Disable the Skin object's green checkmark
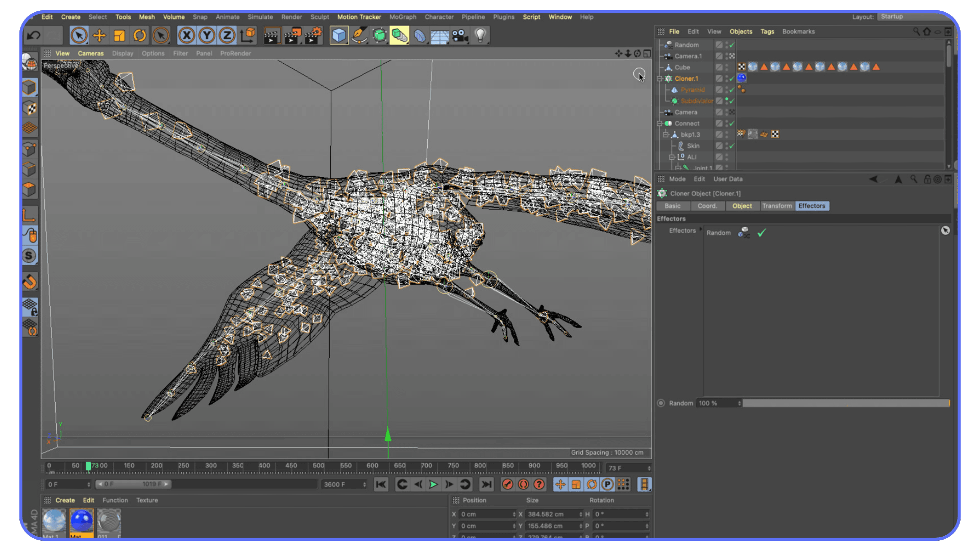 pyautogui.click(x=731, y=146)
